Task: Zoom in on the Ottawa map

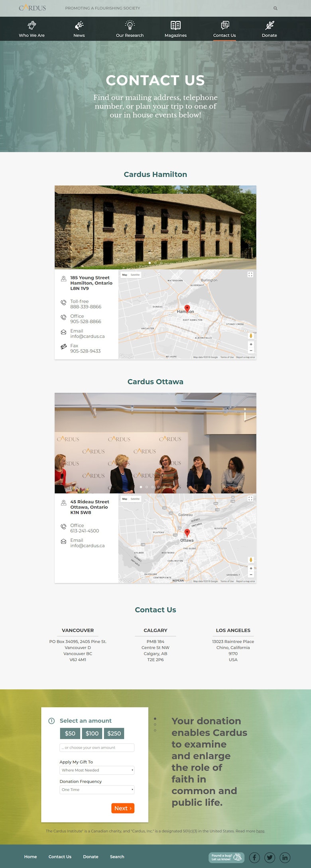Action: coord(251,568)
